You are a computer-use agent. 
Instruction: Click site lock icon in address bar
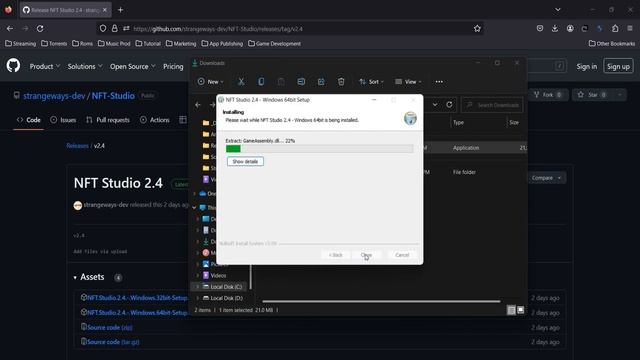point(115,29)
